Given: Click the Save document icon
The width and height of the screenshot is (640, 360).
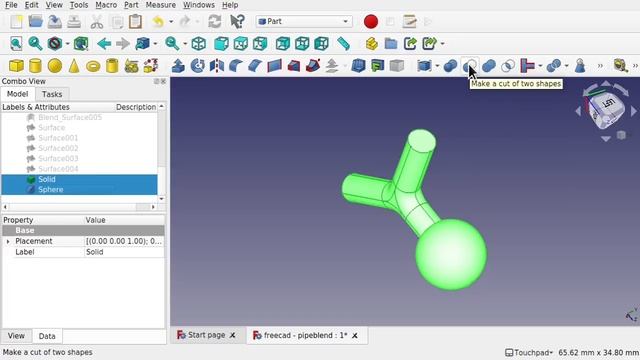Looking at the screenshot, I should [55, 22].
